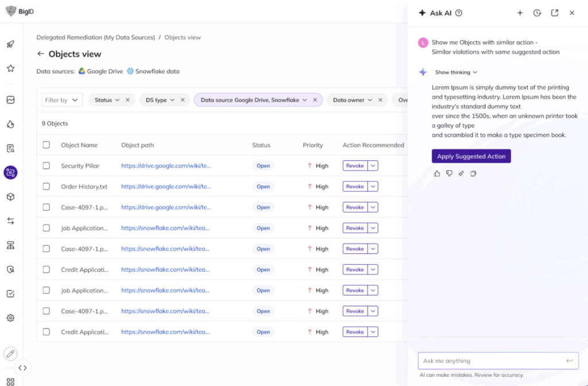Copy the AI response with copy icon

point(473,173)
